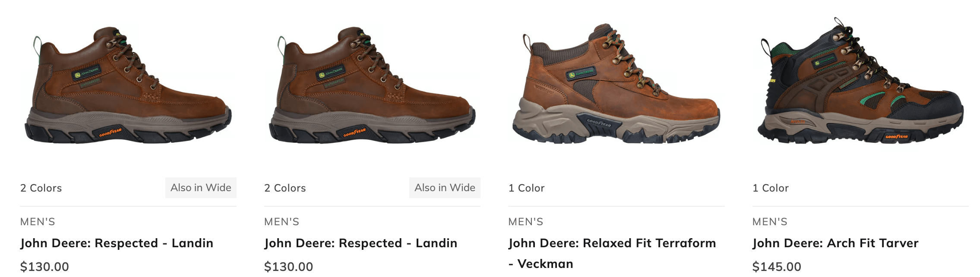This screenshot has width=980, height=277.
Task: Open second John Deere: Respected - Landin title
Action: pyautogui.click(x=360, y=243)
